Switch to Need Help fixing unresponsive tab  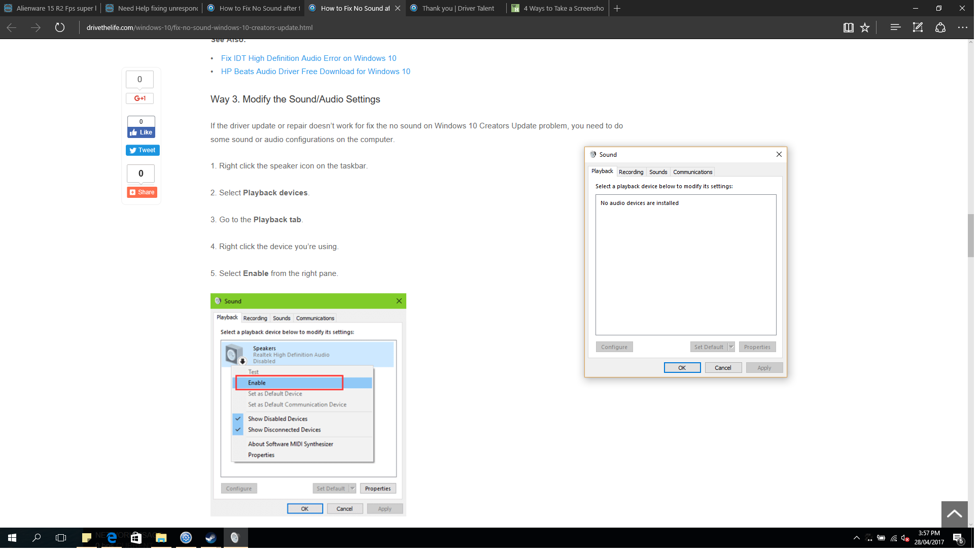pos(152,8)
